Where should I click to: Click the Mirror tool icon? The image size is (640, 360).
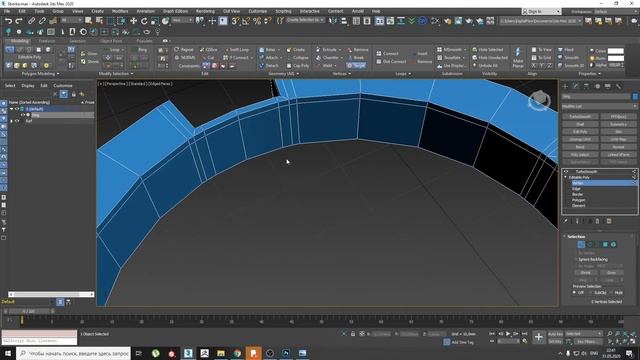click(333, 21)
